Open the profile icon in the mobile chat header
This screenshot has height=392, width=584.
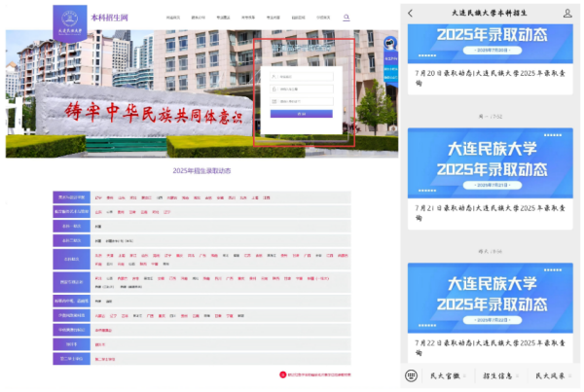pos(567,14)
